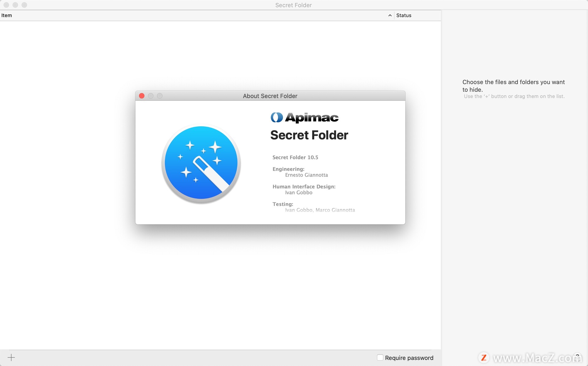Click the main Secret Folder window title
The width and height of the screenshot is (588, 366).
[293, 5]
